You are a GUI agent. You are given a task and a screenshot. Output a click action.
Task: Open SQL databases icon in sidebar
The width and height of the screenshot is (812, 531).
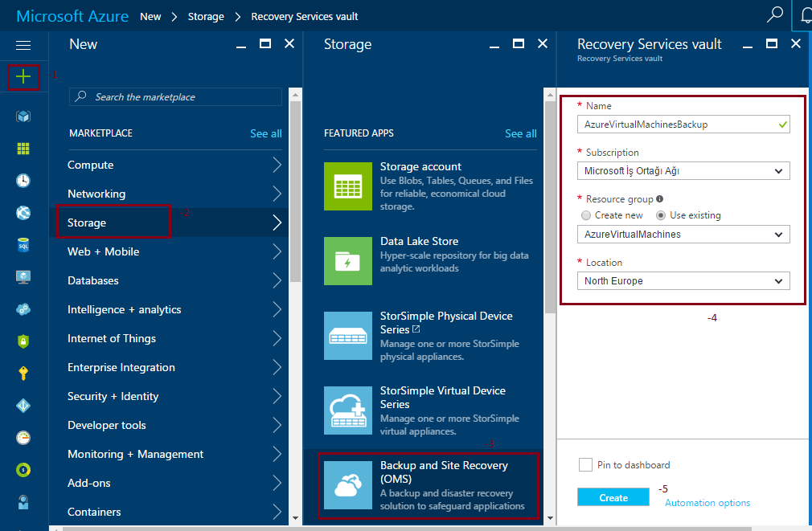coord(23,245)
